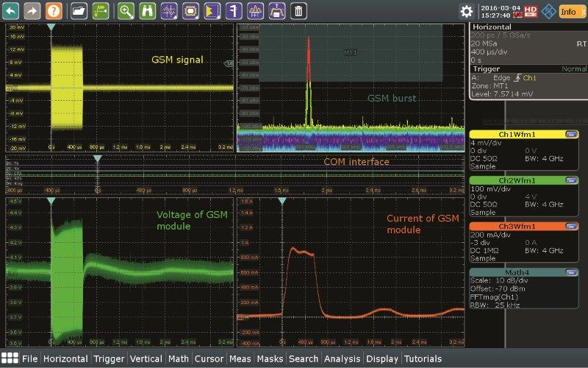
Task: Click the Horizontal settings header
Action: (492, 26)
